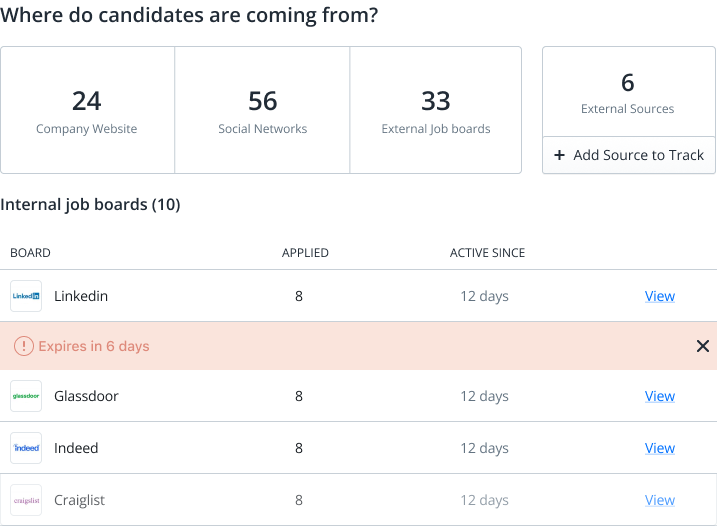717x526 pixels.
Task: Click the Indeed logo icon
Action: click(x=26, y=448)
